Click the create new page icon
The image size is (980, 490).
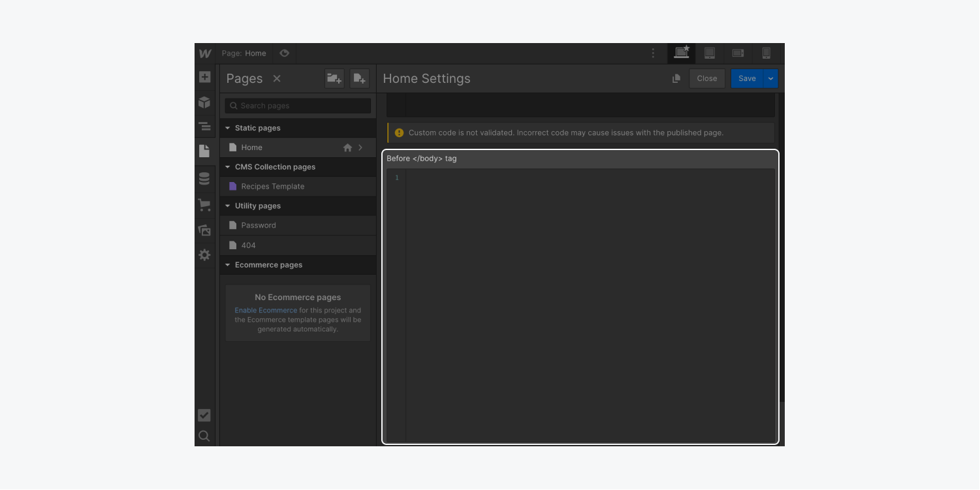pyautogui.click(x=359, y=78)
